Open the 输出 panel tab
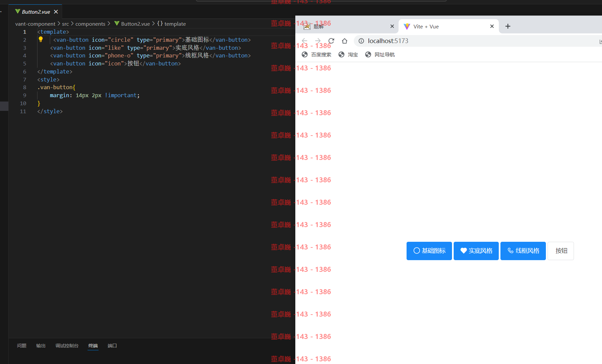Image resolution: width=602 pixels, height=364 pixels. [41, 346]
